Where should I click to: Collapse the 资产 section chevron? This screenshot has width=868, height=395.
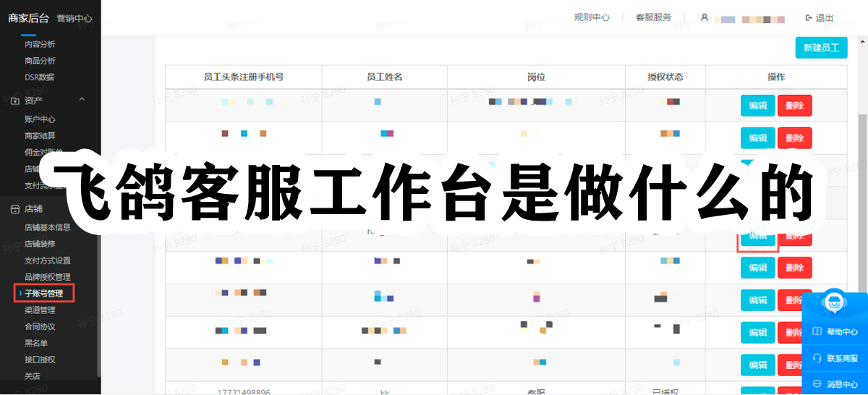pyautogui.click(x=82, y=99)
